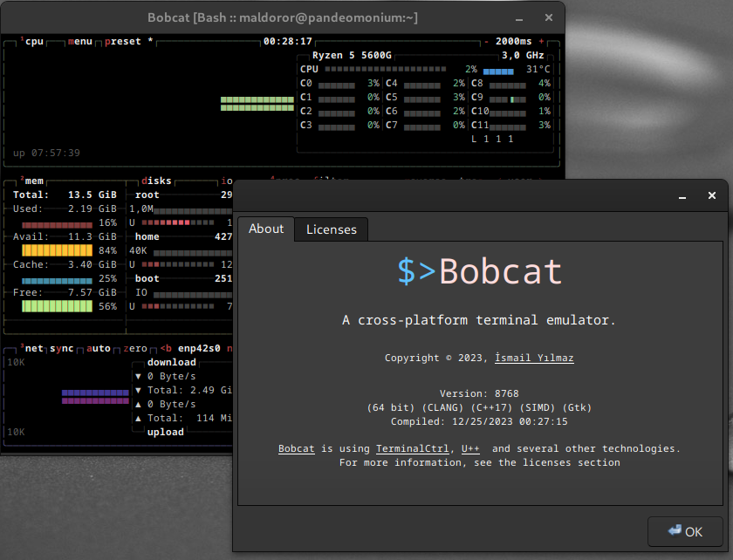Click the download label in net box
The image size is (733, 560).
(172, 362)
